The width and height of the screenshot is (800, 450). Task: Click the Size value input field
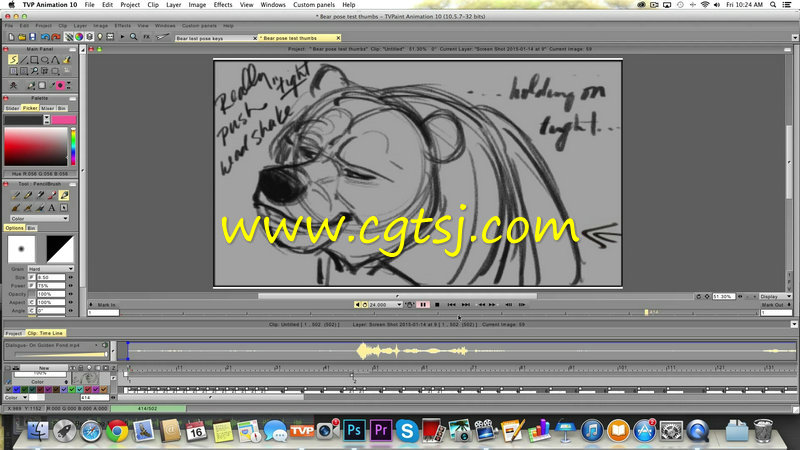point(51,278)
